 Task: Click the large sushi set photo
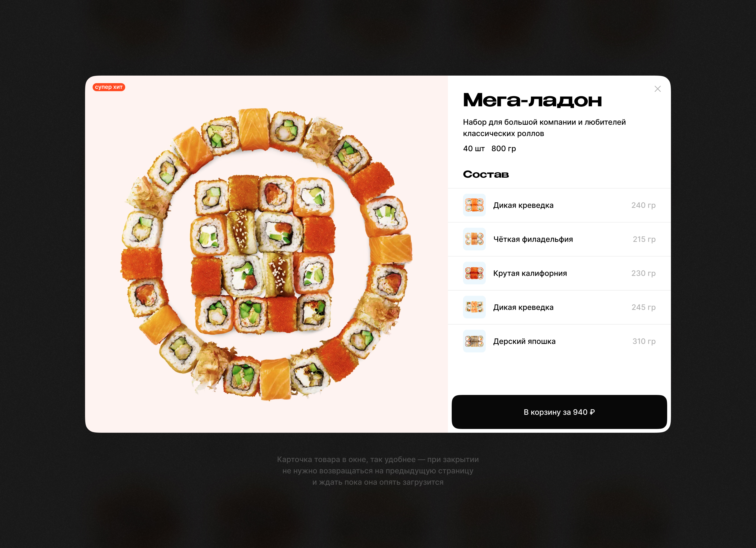(266, 254)
